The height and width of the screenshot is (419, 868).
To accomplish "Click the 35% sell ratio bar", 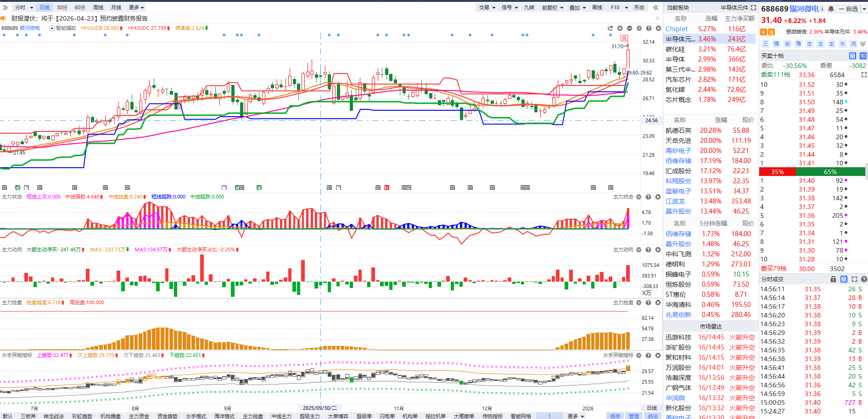I will pyautogui.click(x=778, y=172).
